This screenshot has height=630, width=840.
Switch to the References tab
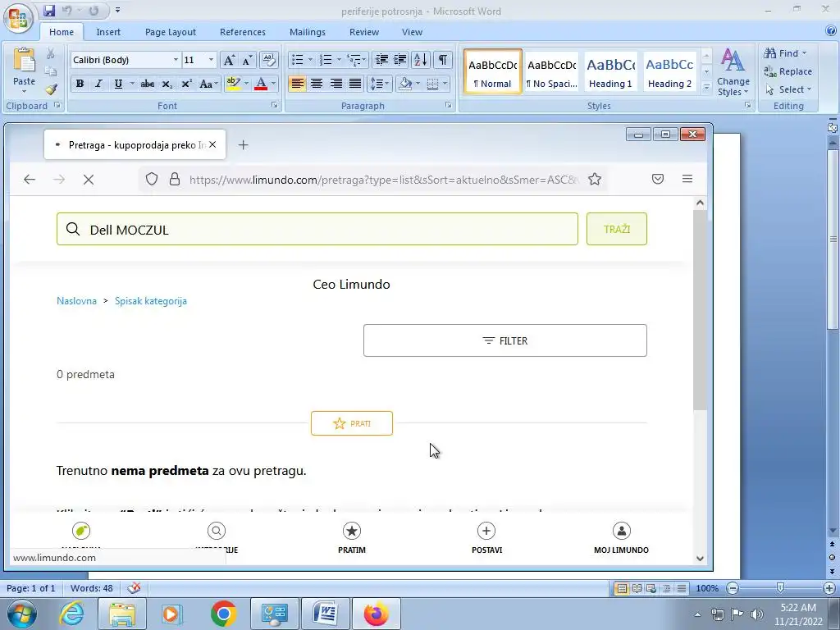pos(242,32)
